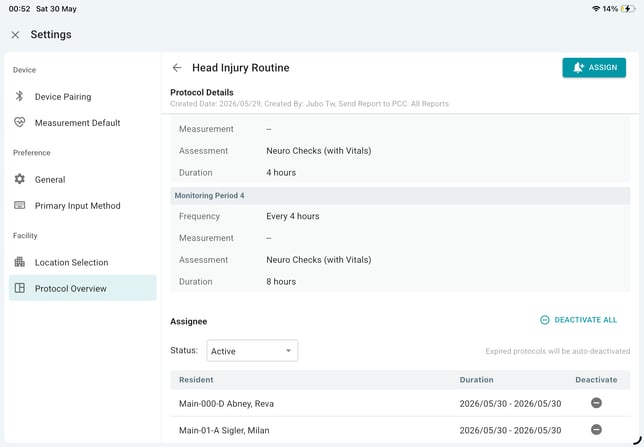Close the Settings screen with the X icon
Screen dimensions: 644x447
(x=15, y=35)
